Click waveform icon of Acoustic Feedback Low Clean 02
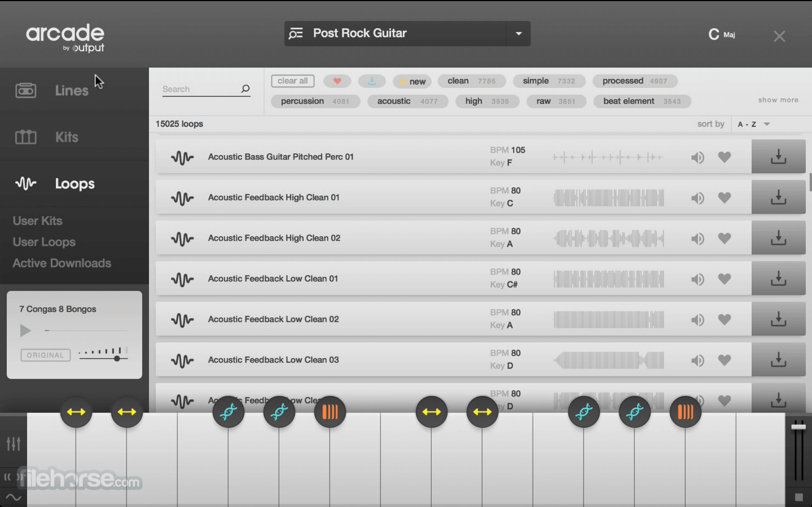 coord(182,320)
